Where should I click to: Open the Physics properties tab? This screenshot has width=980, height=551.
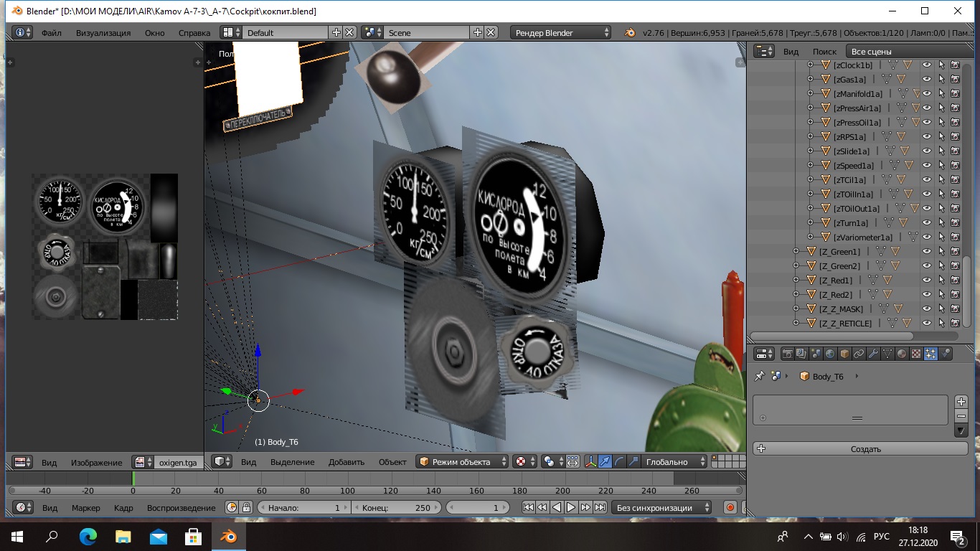pyautogui.click(x=945, y=354)
